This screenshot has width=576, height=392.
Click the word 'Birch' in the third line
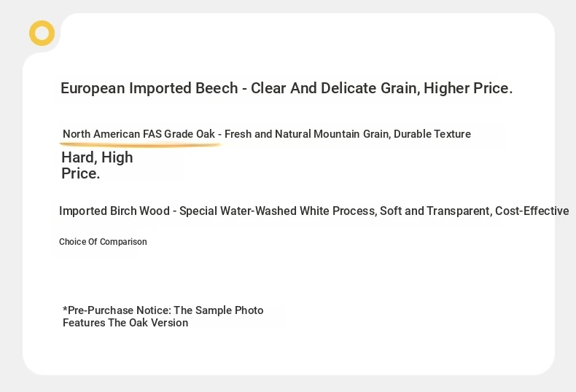pos(123,211)
